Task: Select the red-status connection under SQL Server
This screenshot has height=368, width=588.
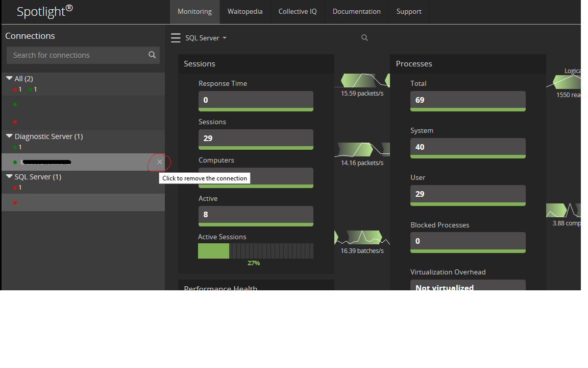Action: click(82, 202)
